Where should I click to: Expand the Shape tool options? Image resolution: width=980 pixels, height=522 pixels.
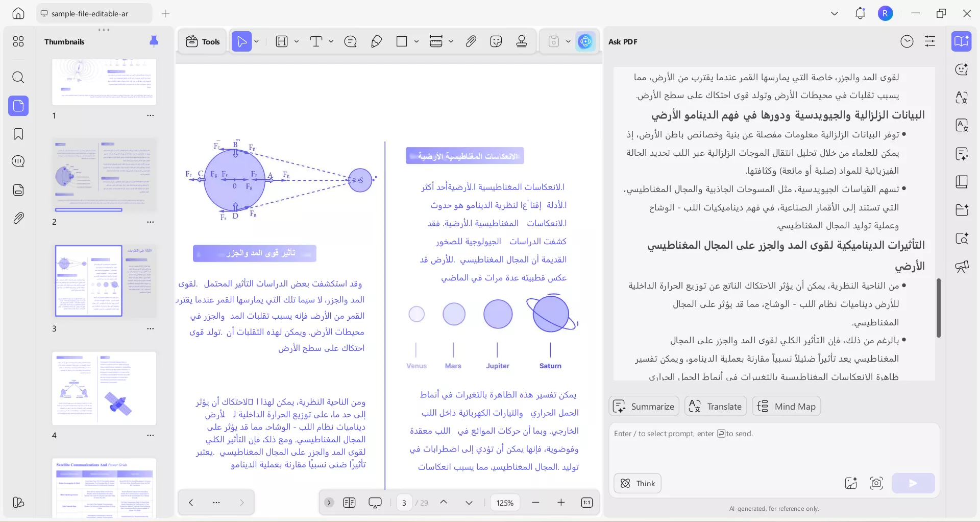416,41
